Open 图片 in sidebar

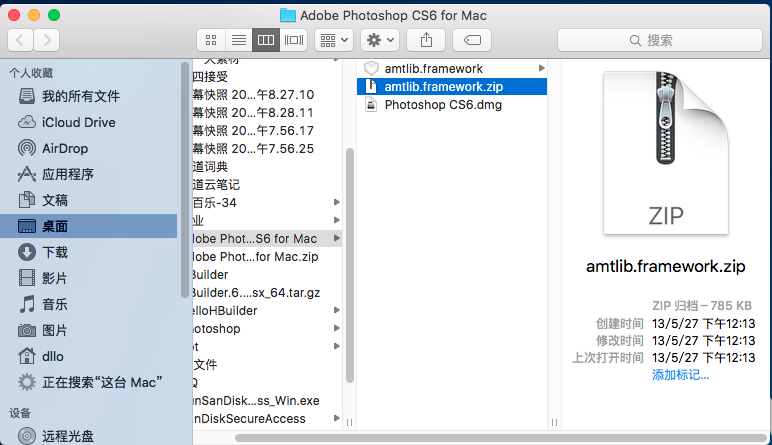coord(89,330)
